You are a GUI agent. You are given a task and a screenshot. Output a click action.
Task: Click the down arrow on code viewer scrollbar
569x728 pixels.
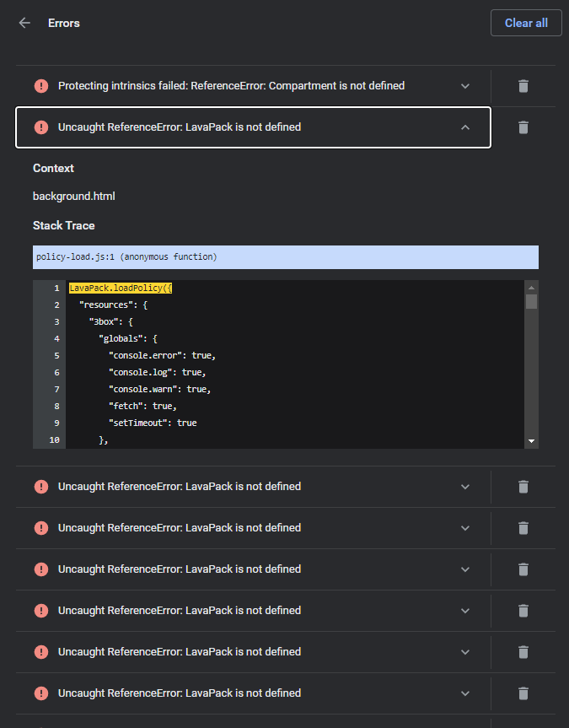[532, 439]
